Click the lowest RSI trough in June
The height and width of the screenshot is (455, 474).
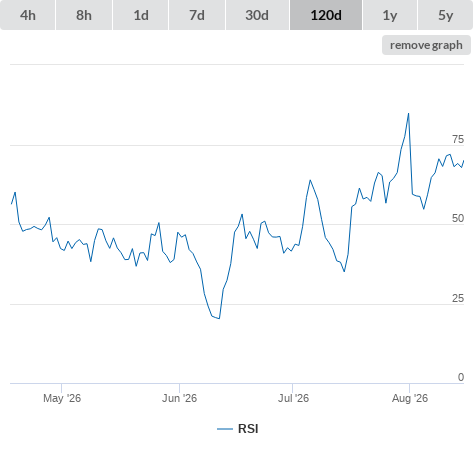[x=219, y=318]
